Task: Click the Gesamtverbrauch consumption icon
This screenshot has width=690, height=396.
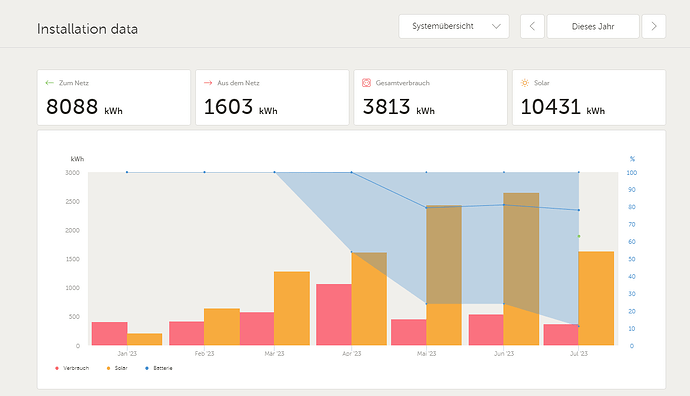Action: [x=366, y=83]
